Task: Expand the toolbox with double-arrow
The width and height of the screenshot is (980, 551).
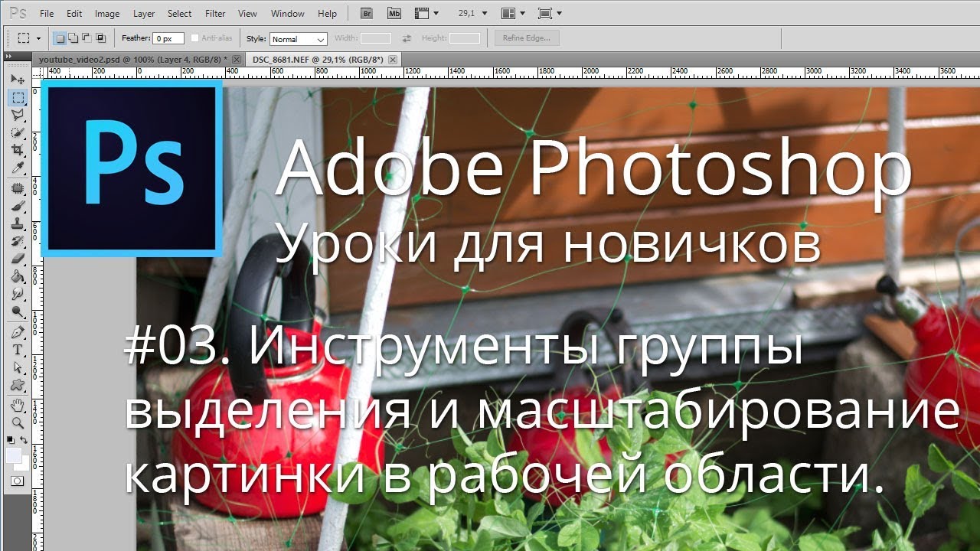Action: pos(8,57)
